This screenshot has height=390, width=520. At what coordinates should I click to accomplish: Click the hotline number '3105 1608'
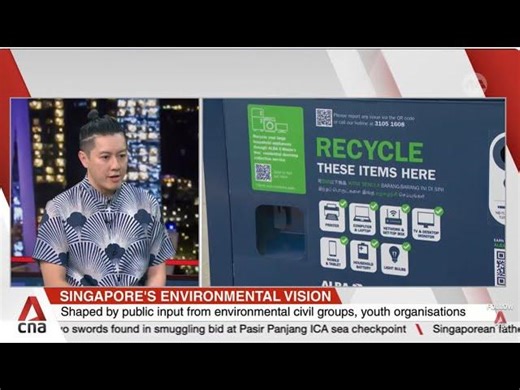point(390,124)
